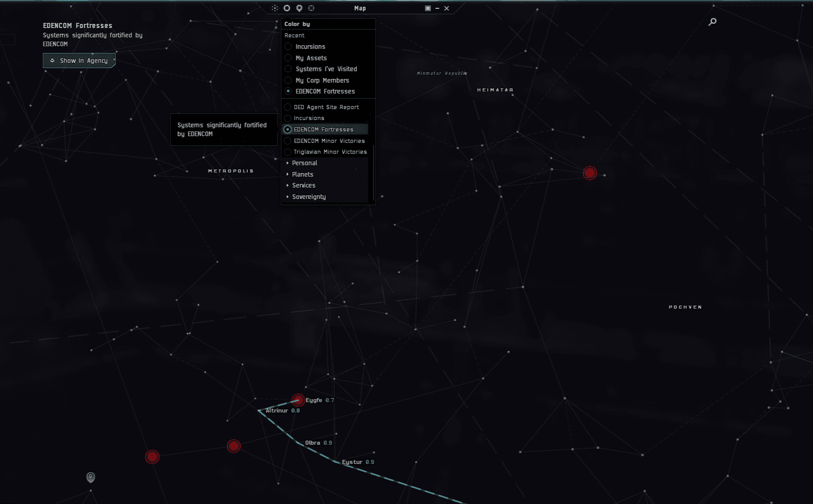Click the Color by gear icon
The image size is (813, 504).
[x=287, y=8]
